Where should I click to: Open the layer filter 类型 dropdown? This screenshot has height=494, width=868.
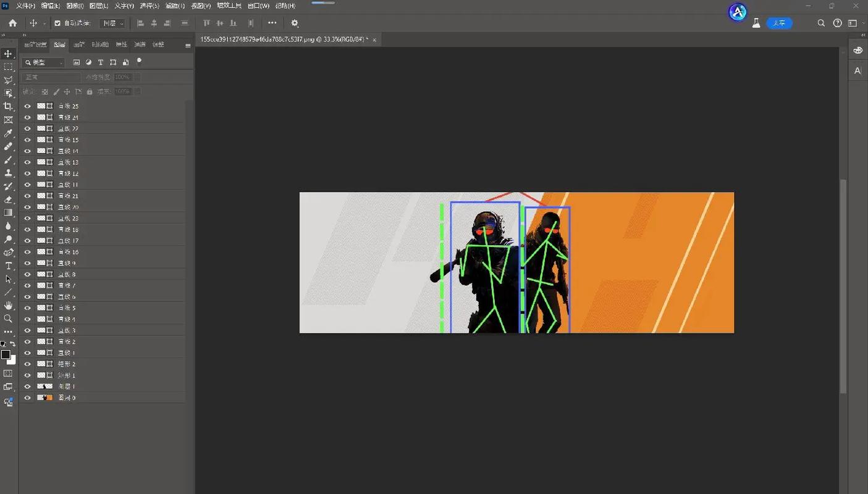click(43, 62)
